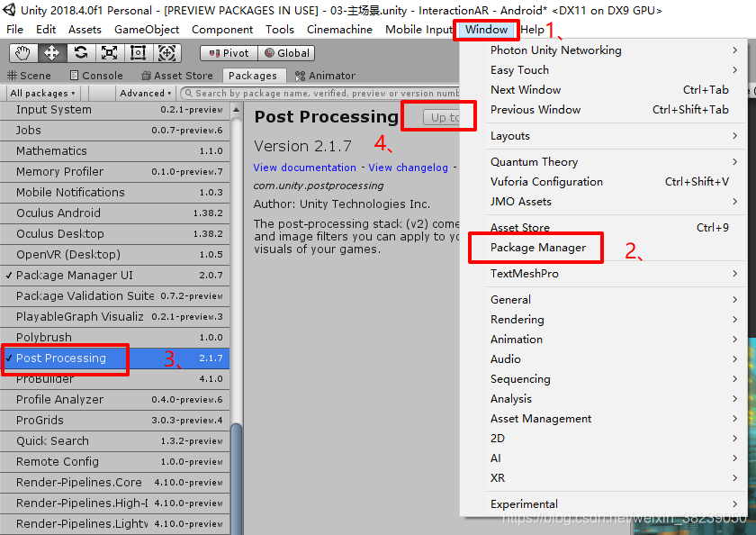This screenshot has height=535, width=756.
Task: Open the Asset Store tab
Action: [x=177, y=76]
